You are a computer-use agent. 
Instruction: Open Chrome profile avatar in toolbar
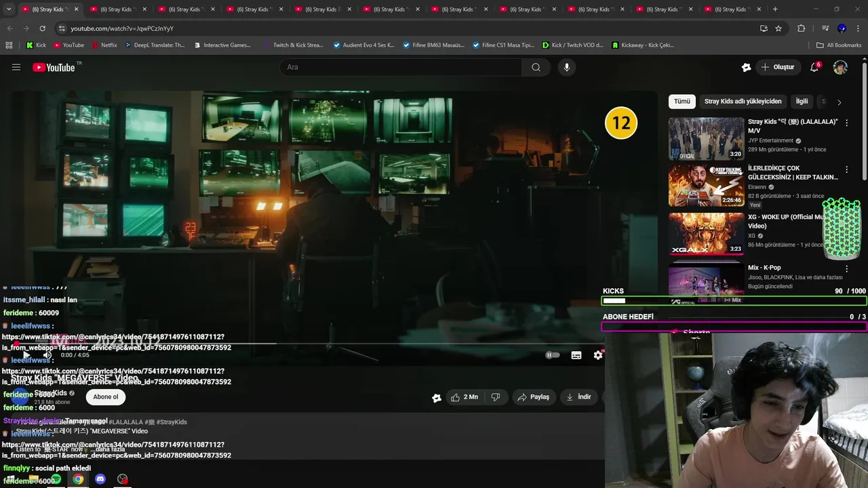pos(842,28)
